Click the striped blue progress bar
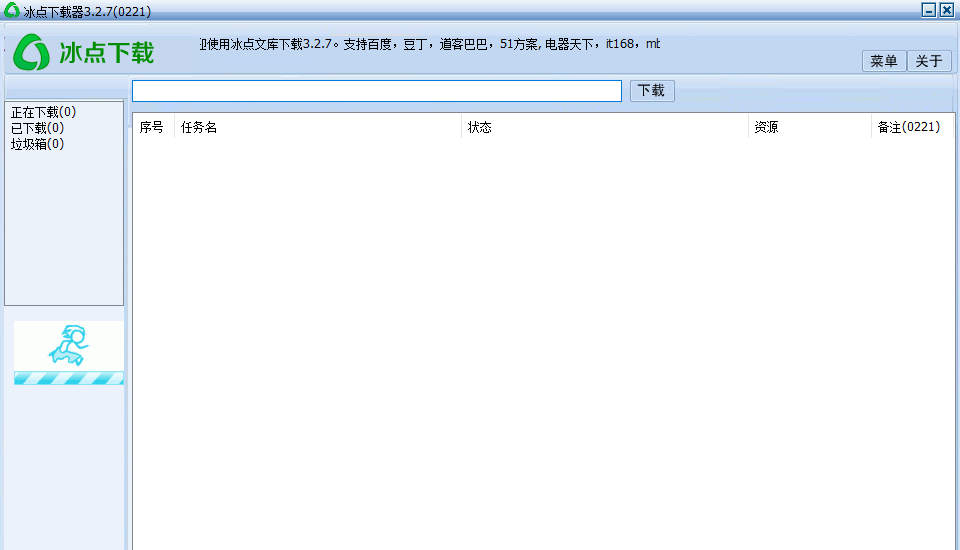960x550 pixels. [69, 378]
